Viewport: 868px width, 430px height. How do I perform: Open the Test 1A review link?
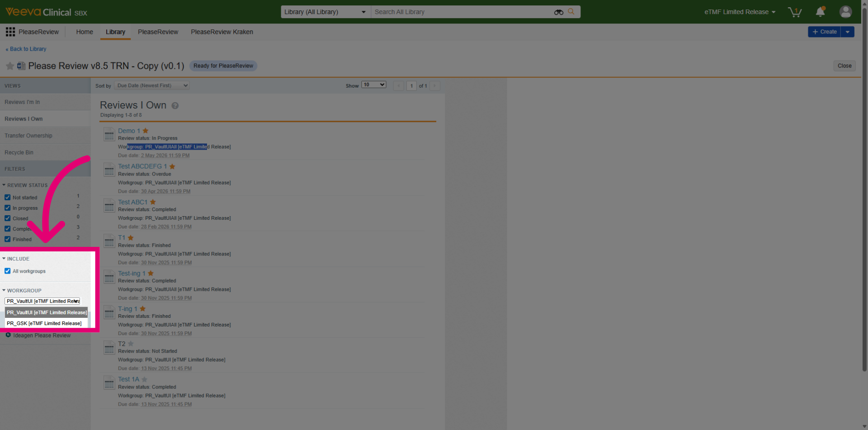point(128,379)
